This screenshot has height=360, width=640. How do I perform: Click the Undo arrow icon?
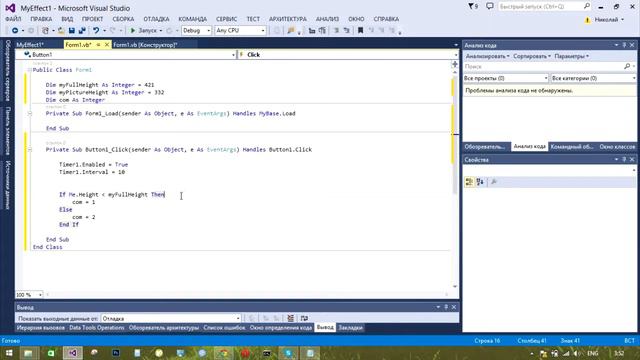pyautogui.click(x=96, y=31)
